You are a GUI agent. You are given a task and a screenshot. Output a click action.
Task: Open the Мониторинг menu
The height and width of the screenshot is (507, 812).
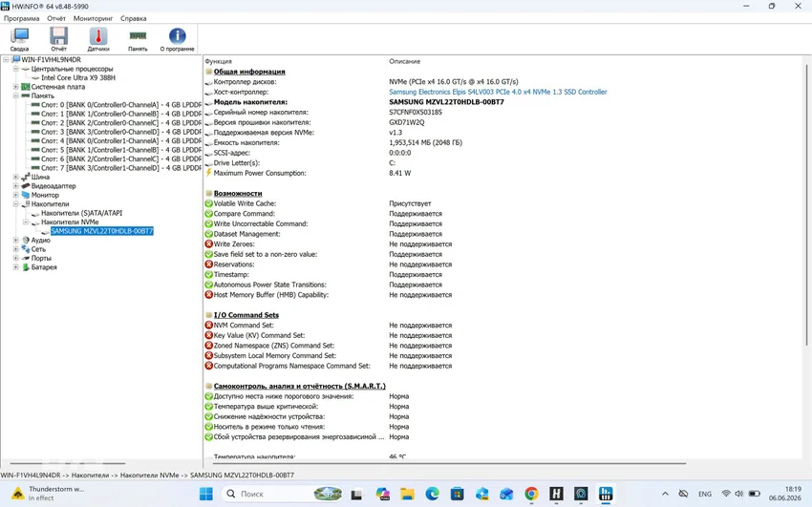[x=94, y=18]
